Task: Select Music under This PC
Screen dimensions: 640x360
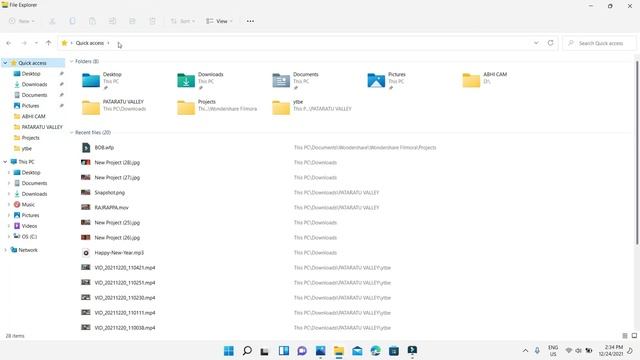Action: coord(28,204)
